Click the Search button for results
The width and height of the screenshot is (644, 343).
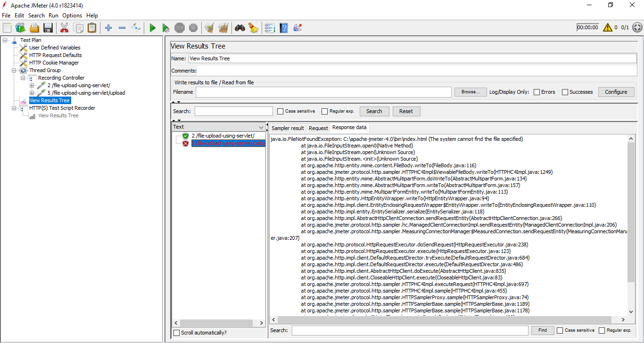click(374, 111)
